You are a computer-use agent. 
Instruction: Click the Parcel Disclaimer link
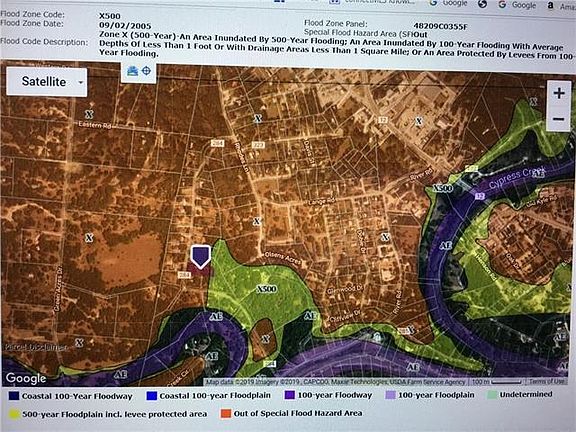pyautogui.click(x=36, y=347)
